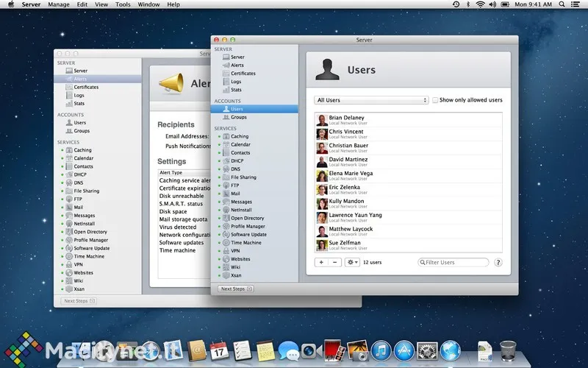
Task: Click the remove user minus button
Action: click(334, 262)
